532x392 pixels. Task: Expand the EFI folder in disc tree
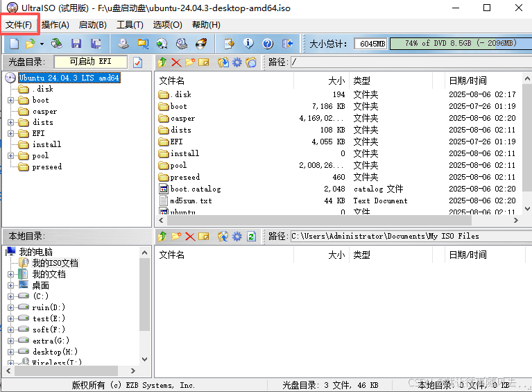11,133
